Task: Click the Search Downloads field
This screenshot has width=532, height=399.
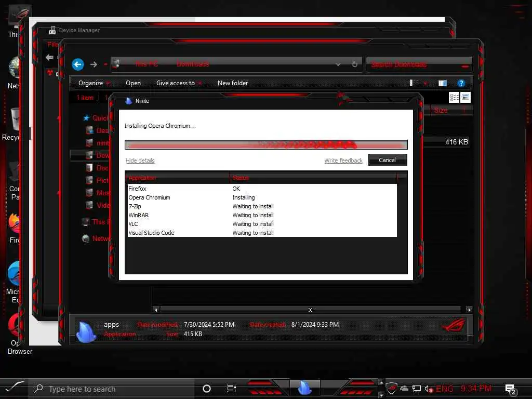Action: coord(419,64)
